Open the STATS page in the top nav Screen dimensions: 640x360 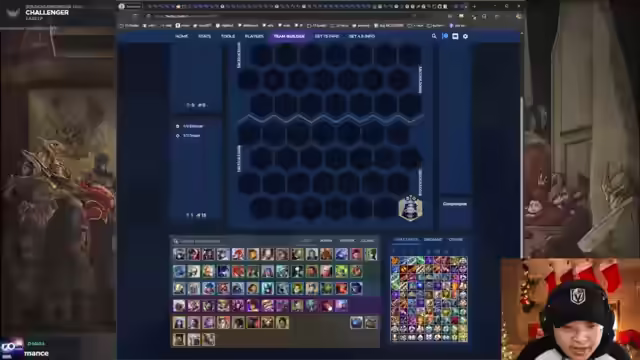tap(204, 36)
